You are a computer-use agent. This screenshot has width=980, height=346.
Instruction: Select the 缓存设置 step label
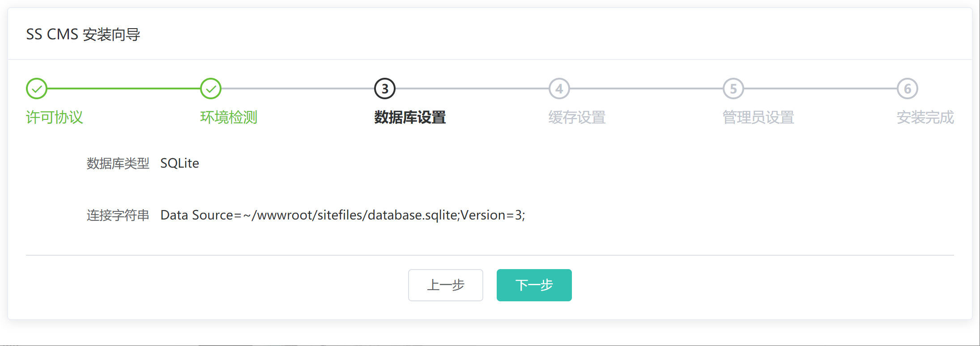tap(577, 117)
